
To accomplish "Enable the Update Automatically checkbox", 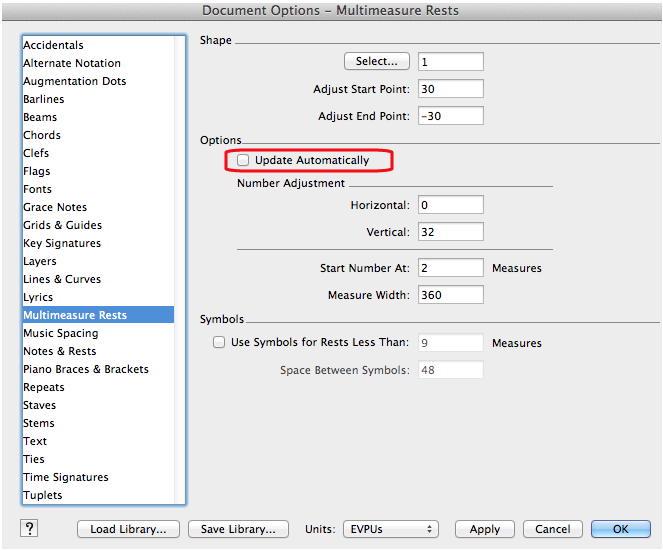I will [243, 160].
